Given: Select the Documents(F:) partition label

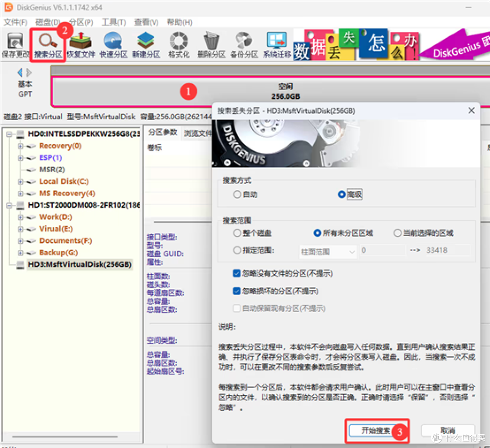Looking at the screenshot, I should point(66,241).
